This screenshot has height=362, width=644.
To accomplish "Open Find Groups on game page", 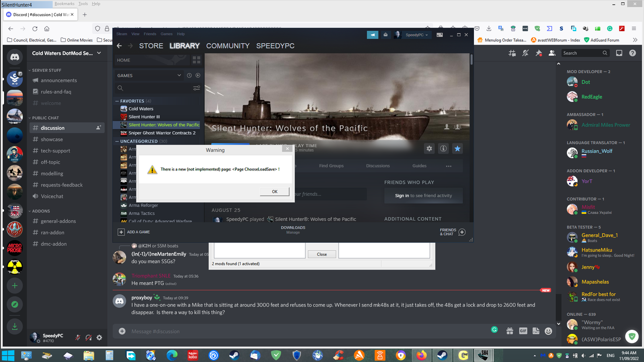I will point(331,166).
